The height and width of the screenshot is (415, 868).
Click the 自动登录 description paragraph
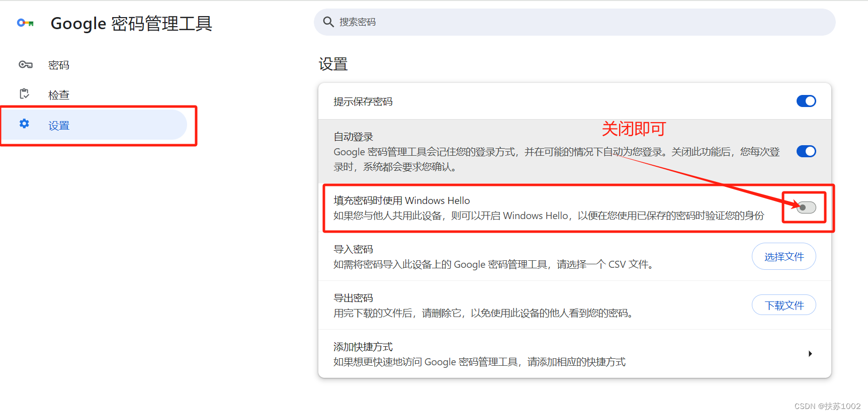(557, 159)
